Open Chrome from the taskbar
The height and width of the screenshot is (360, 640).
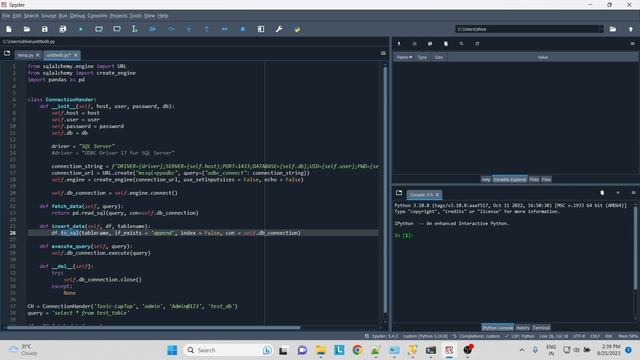[358, 350]
